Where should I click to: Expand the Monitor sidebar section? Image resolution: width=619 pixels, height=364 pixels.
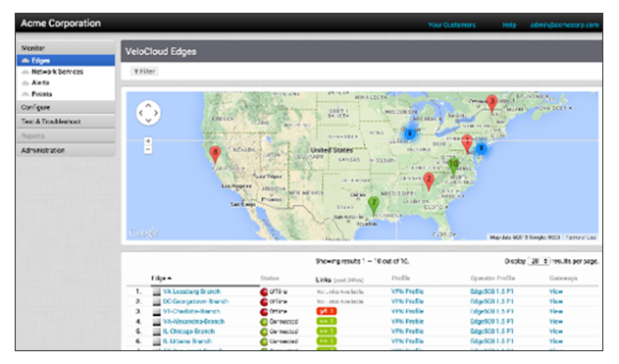click(x=66, y=48)
